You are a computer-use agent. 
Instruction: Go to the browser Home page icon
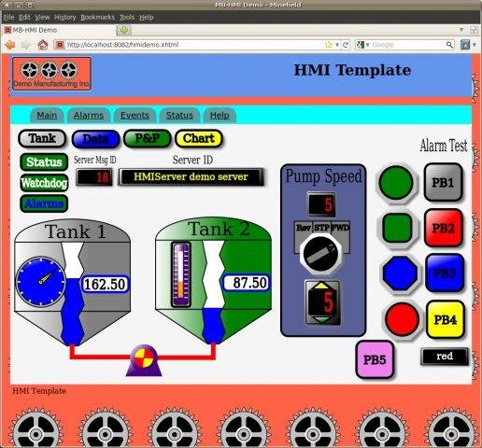point(43,45)
